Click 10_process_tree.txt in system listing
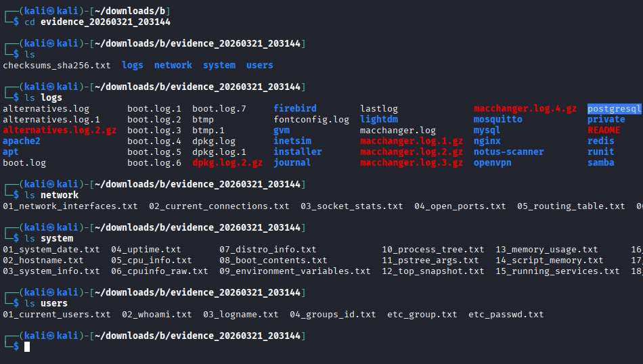The height and width of the screenshot is (364, 643). tap(433, 250)
